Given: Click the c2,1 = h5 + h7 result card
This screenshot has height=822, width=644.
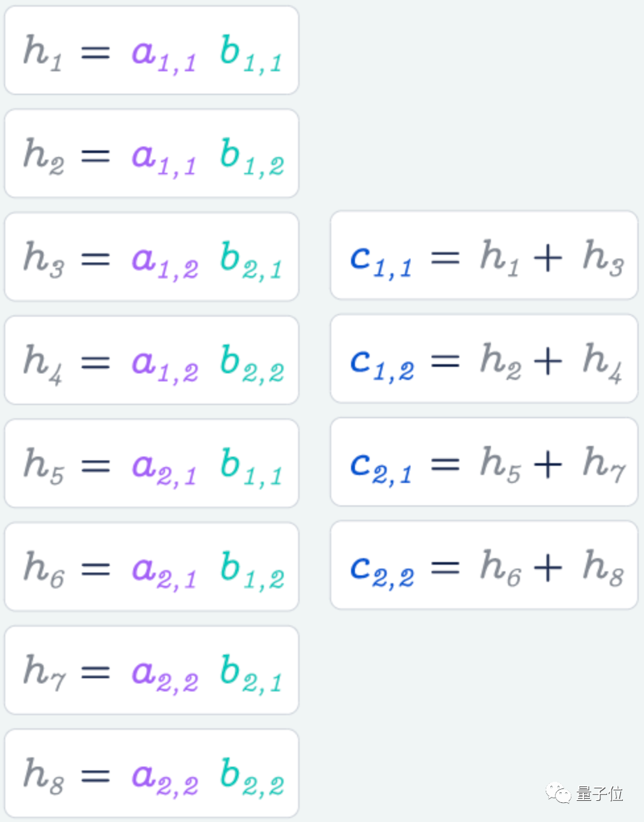Looking at the screenshot, I should point(484,462).
